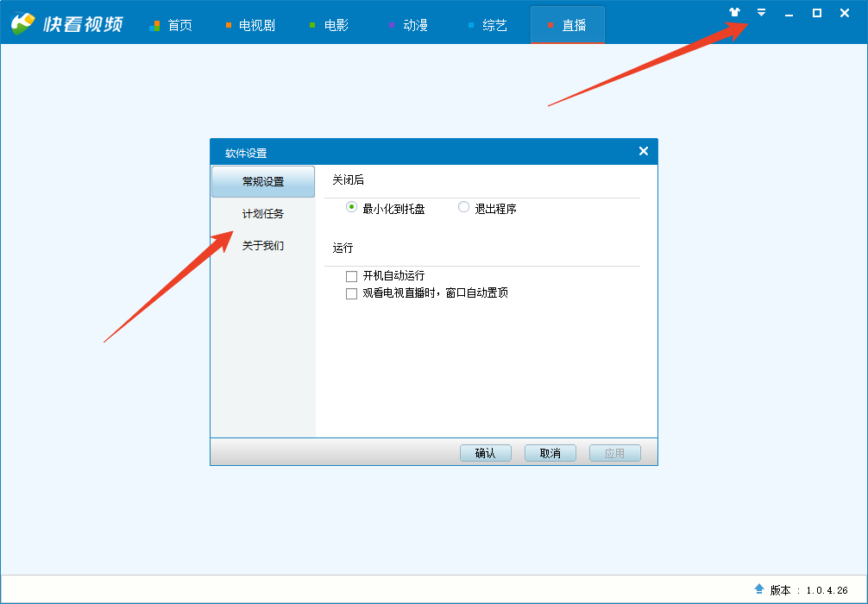Open 关于我们 settings section
Image resolution: width=868 pixels, height=604 pixels.
pyautogui.click(x=263, y=246)
